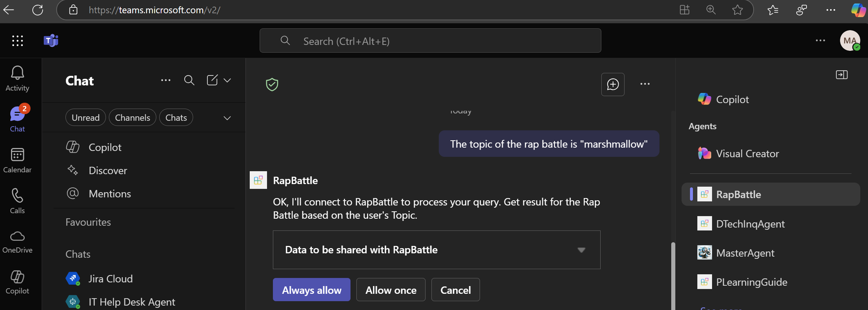Start a new conversation with plus bubble
Viewport: 868px width, 310px height.
pos(613,84)
